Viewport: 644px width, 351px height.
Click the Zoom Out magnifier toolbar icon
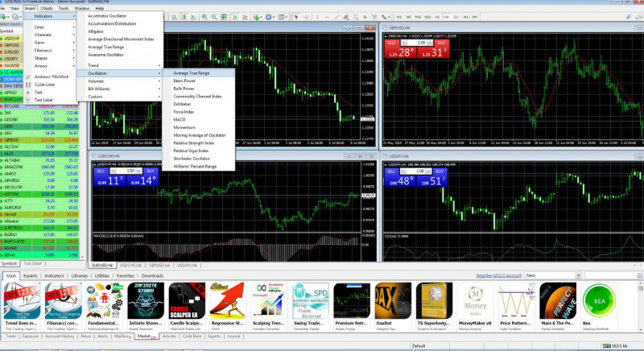(x=214, y=17)
